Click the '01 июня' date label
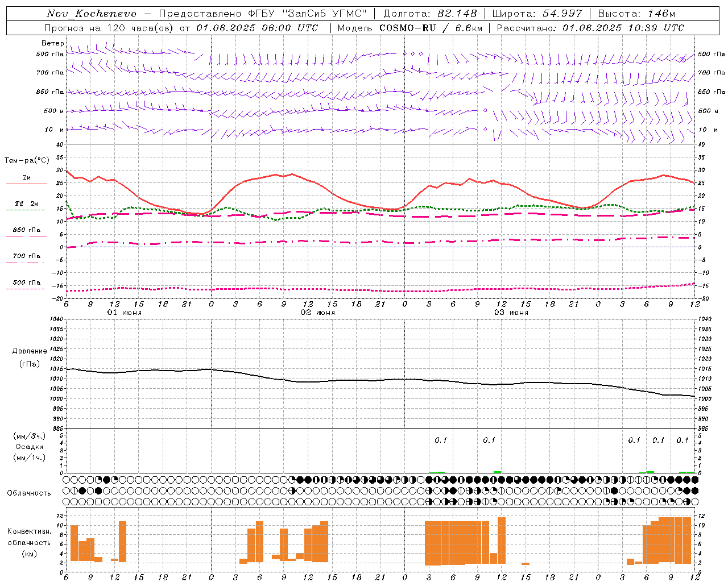The height and width of the screenshot is (582, 728). point(125,313)
